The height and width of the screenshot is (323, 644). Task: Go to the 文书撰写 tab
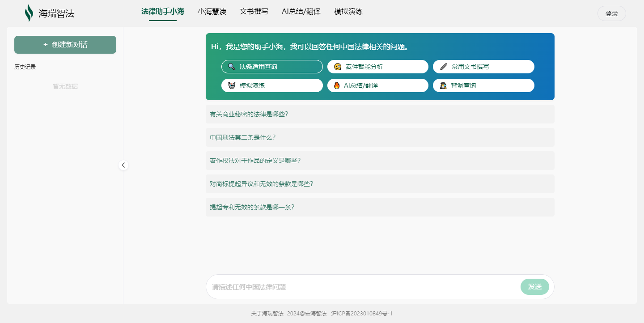254,12
